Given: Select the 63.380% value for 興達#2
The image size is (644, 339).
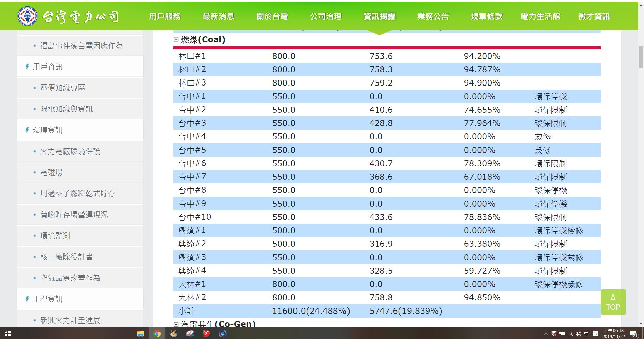Looking at the screenshot, I should click(x=482, y=244).
